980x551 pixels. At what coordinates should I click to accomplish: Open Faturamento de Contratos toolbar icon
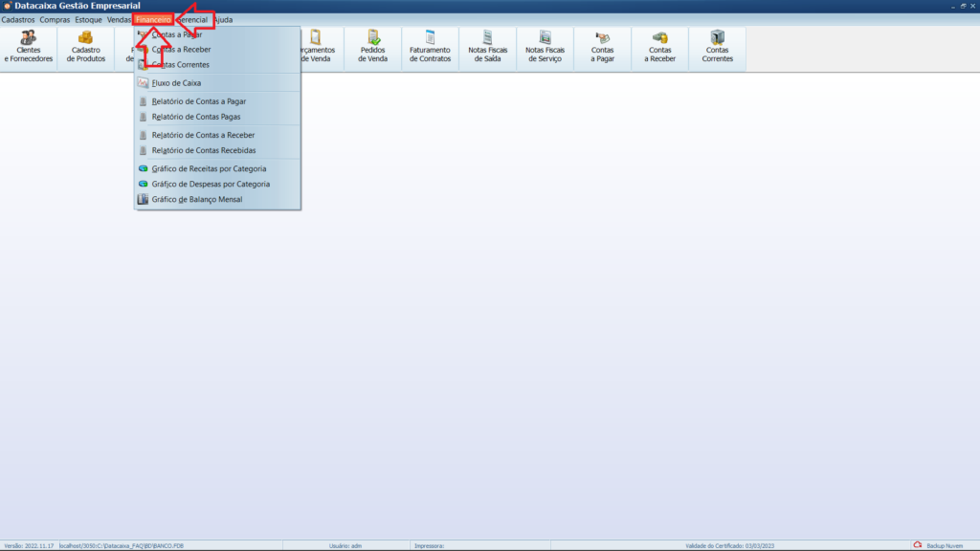(x=430, y=48)
